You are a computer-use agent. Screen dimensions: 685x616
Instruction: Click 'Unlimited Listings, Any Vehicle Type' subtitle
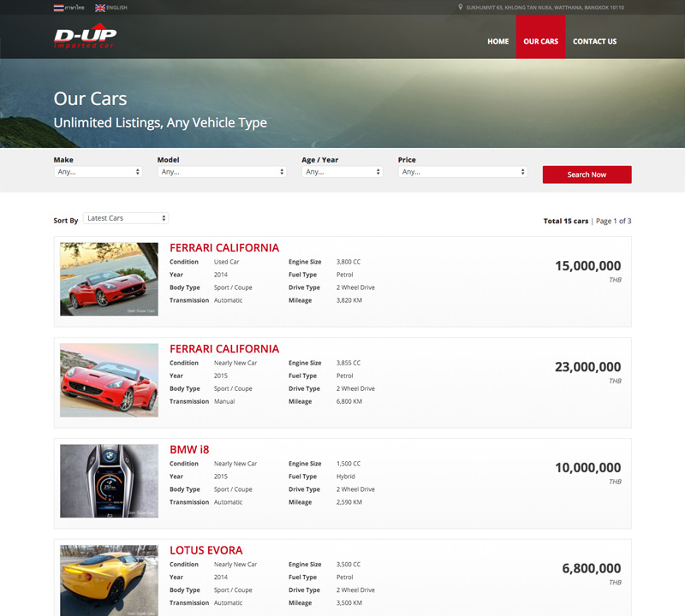pos(160,122)
